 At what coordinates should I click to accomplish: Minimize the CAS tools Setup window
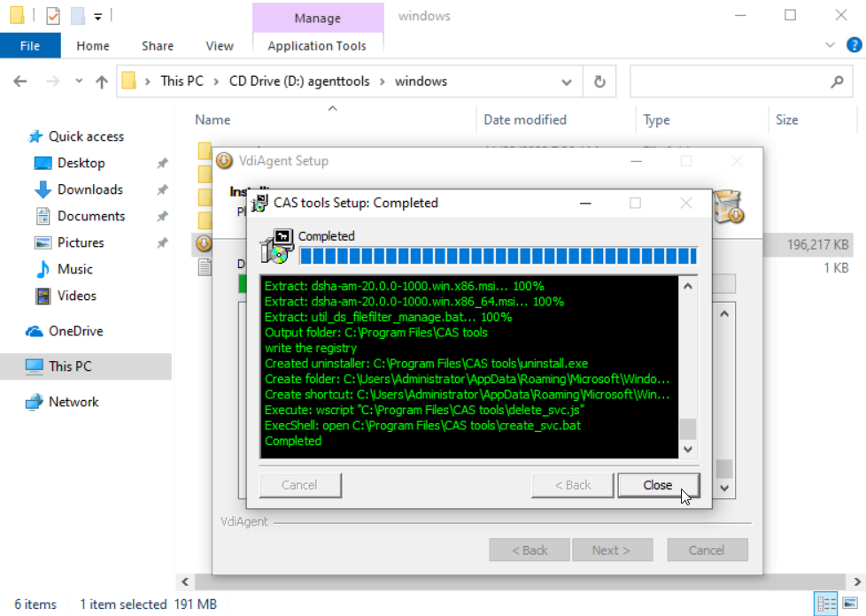tap(585, 204)
